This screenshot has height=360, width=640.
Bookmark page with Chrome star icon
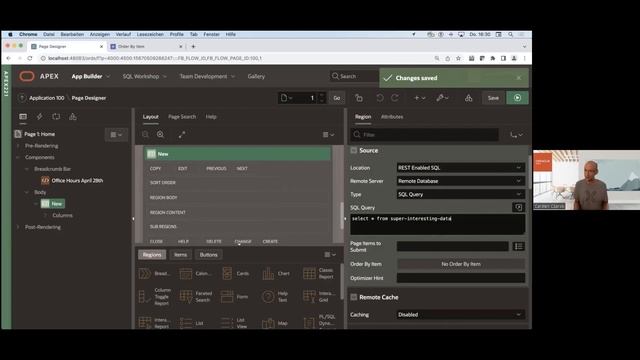pyautogui.click(x=458, y=58)
